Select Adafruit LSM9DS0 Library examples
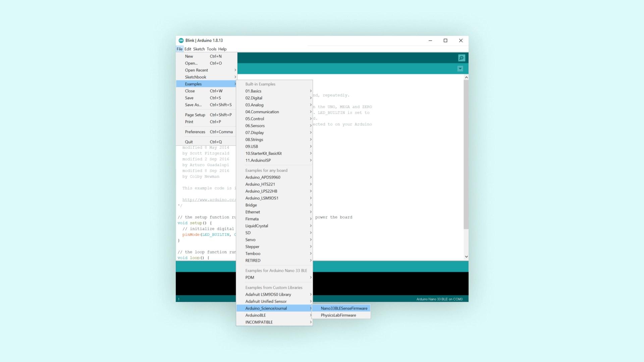Screen dimensions: 644x362 (268, 294)
